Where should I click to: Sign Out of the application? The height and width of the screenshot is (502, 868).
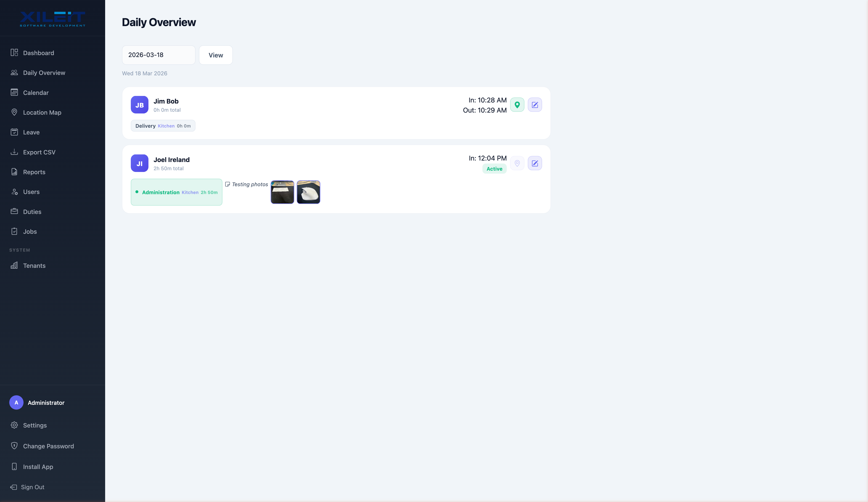32,487
